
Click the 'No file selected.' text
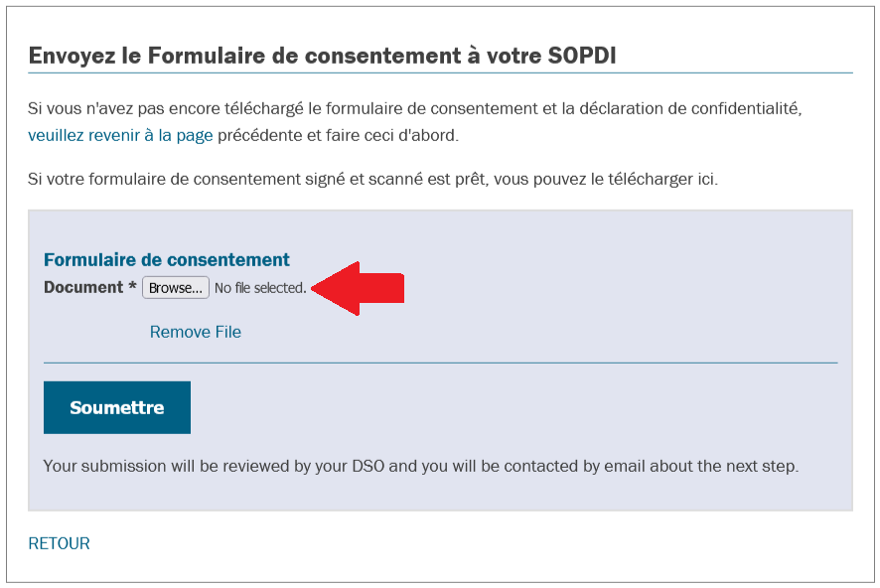[x=260, y=288]
